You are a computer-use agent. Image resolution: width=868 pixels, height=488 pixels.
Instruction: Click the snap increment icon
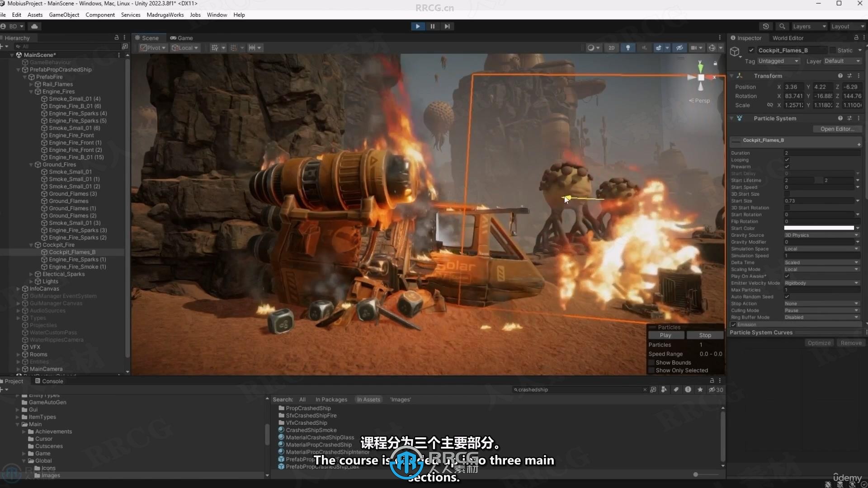(252, 48)
